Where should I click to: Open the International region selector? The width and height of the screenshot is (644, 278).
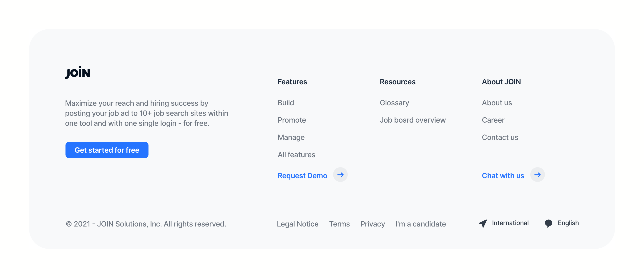(510, 223)
